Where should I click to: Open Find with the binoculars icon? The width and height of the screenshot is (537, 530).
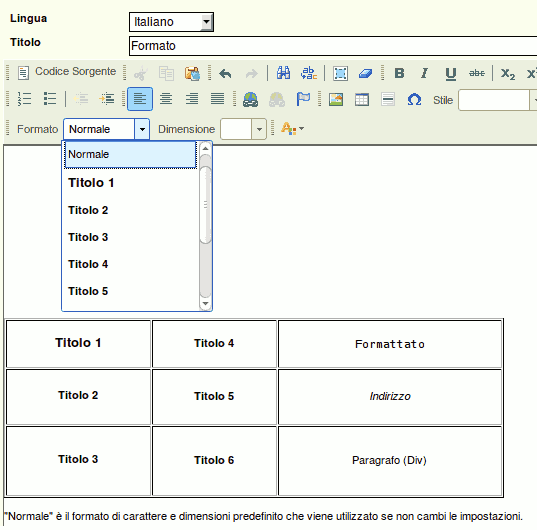coord(283,73)
